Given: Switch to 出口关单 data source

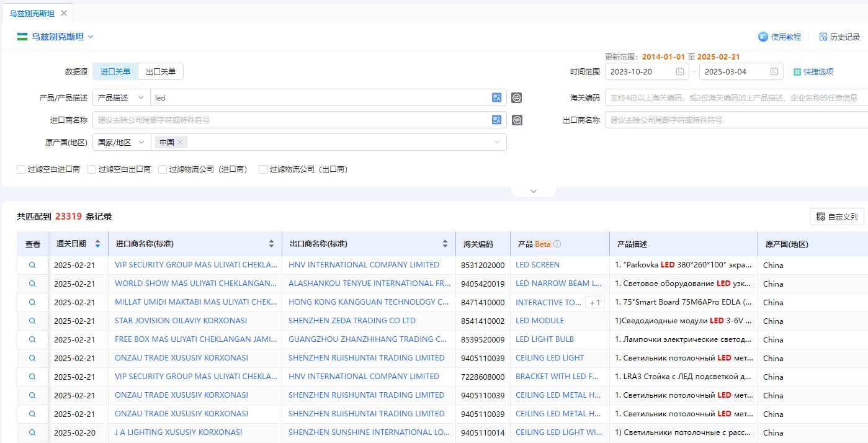Looking at the screenshot, I should (161, 71).
